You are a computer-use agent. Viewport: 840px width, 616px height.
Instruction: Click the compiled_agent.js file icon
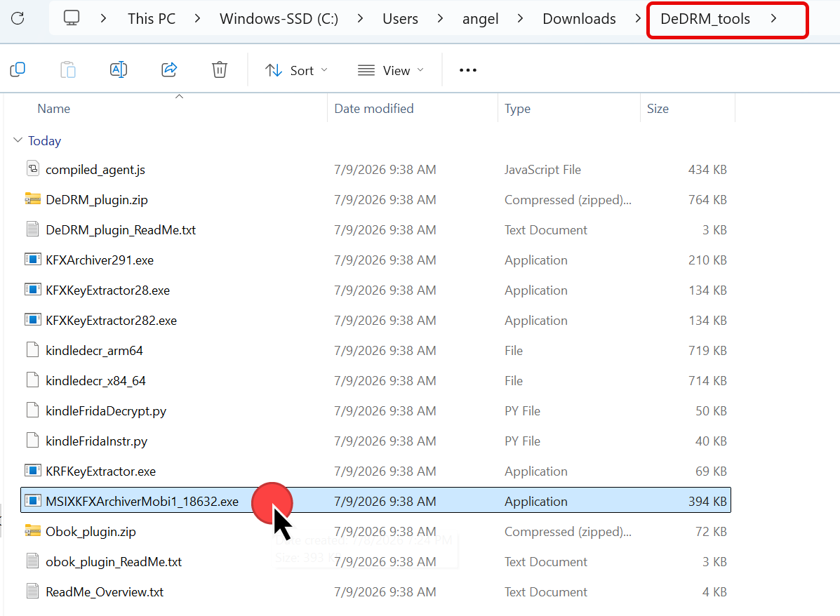pos(33,168)
